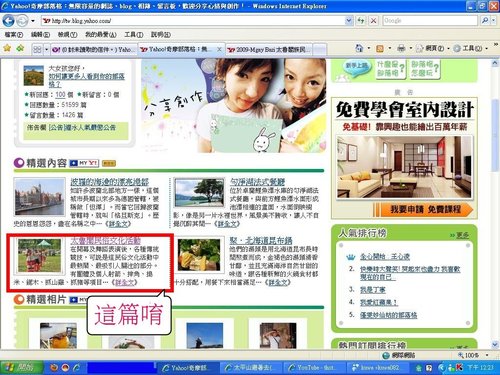Image resolution: width=500 pixels, height=375 pixels.
Task: Close the active Yahoo!奇摩部落格 tab
Action: [x=219, y=49]
